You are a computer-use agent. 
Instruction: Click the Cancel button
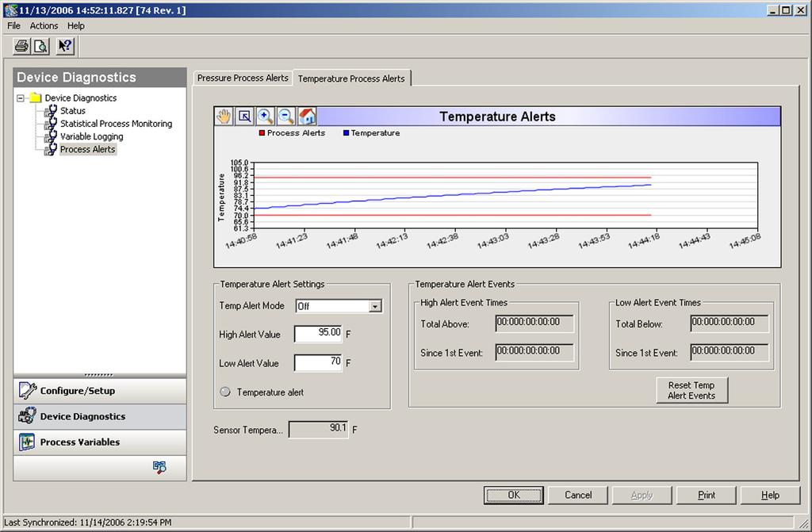[578, 496]
